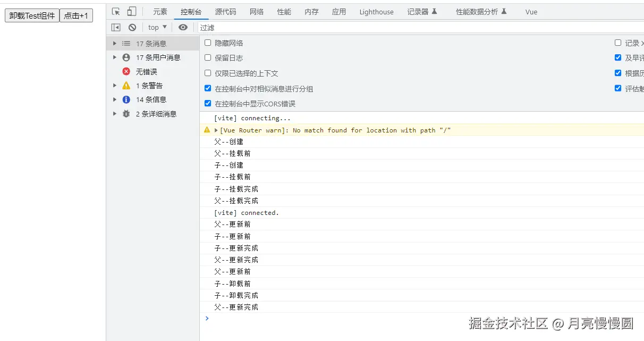Open the 源代码 tab
This screenshot has width=644, height=341.
point(226,12)
